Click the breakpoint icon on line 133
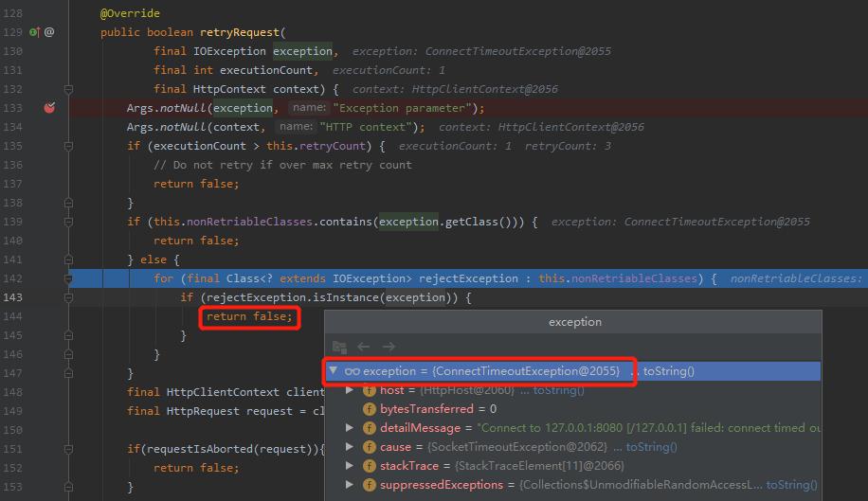Screen dimensions: 868x501 tap(49, 107)
